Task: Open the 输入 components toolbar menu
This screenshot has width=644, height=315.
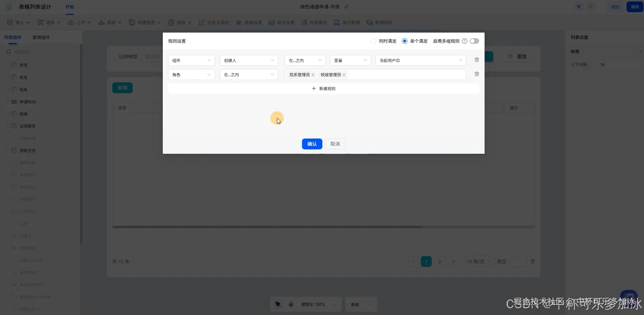Action: [x=18, y=22]
